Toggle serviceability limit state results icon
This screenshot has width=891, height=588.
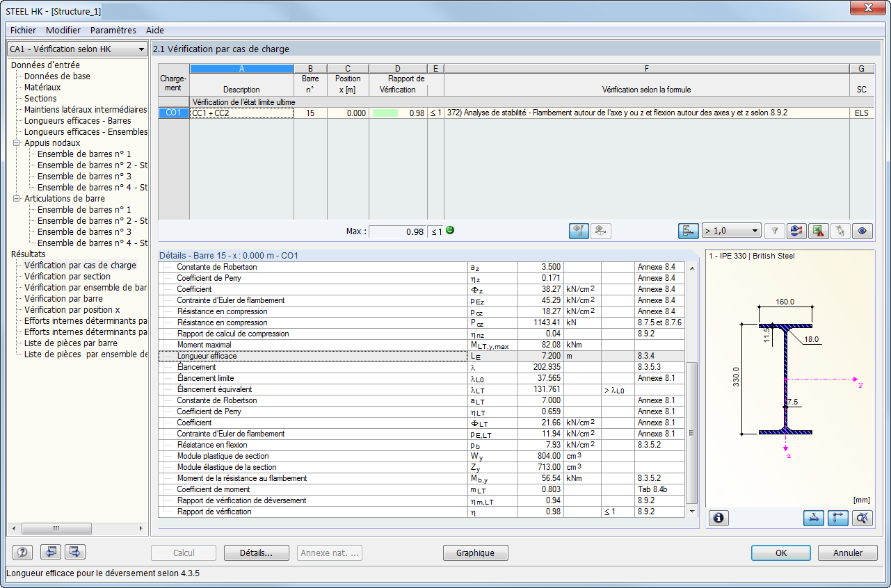click(x=601, y=231)
